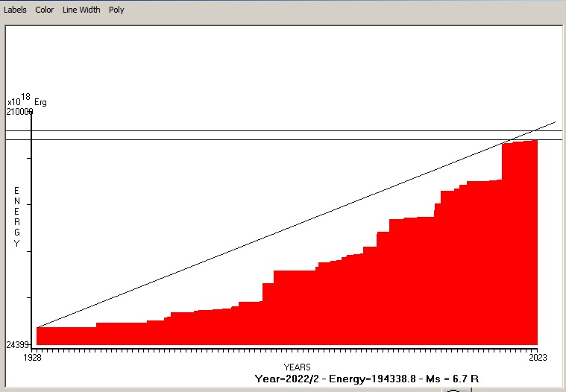Click the x10^18 Erg unit label

[x=26, y=101]
